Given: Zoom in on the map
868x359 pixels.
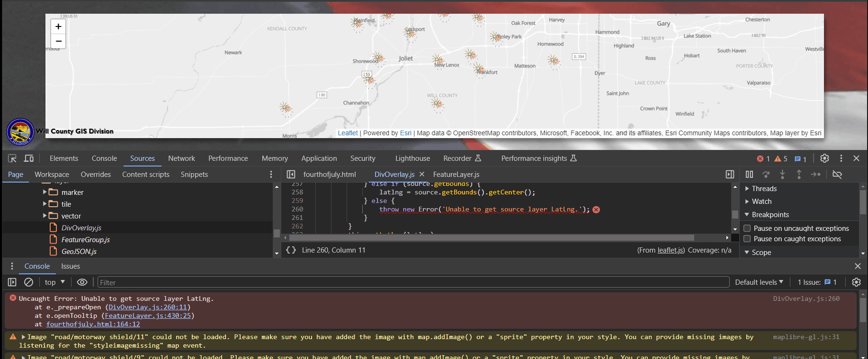Looking at the screenshot, I should [58, 26].
